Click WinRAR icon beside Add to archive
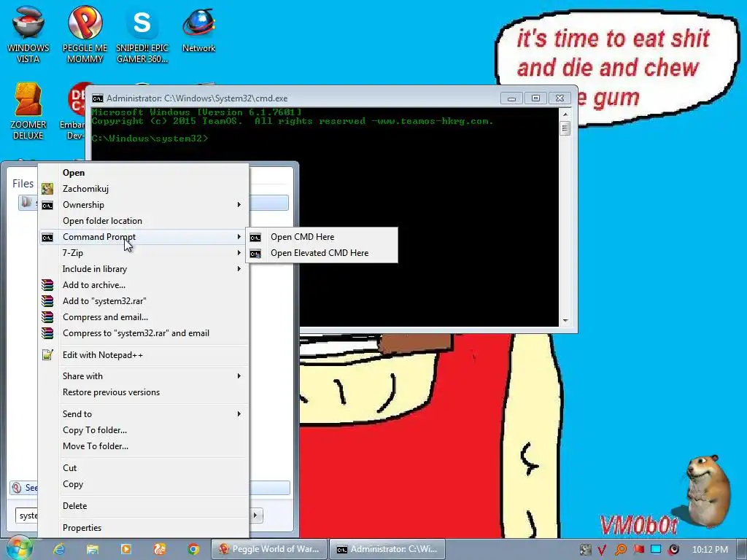Viewport: 747px width, 560px height. tap(47, 285)
